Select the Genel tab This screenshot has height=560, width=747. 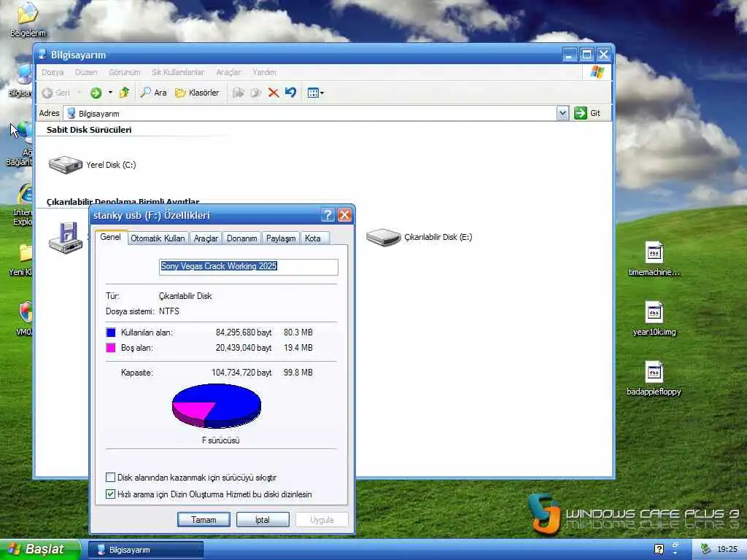(111, 237)
